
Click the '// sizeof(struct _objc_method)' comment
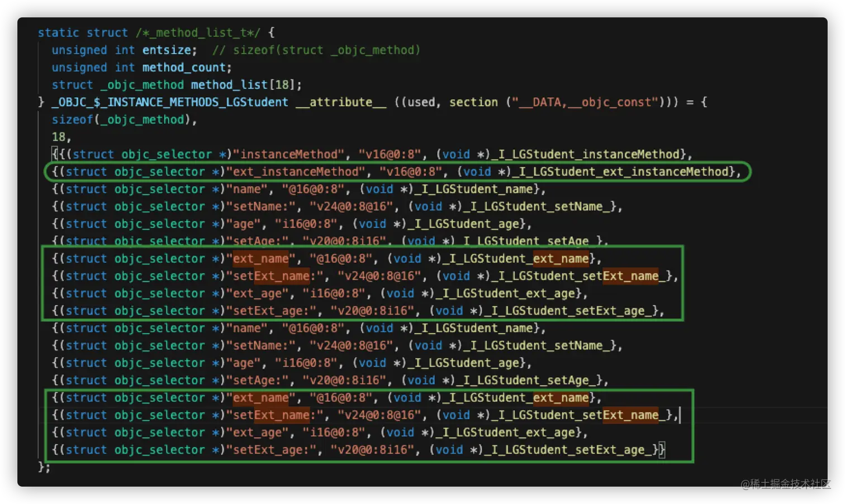click(x=316, y=50)
